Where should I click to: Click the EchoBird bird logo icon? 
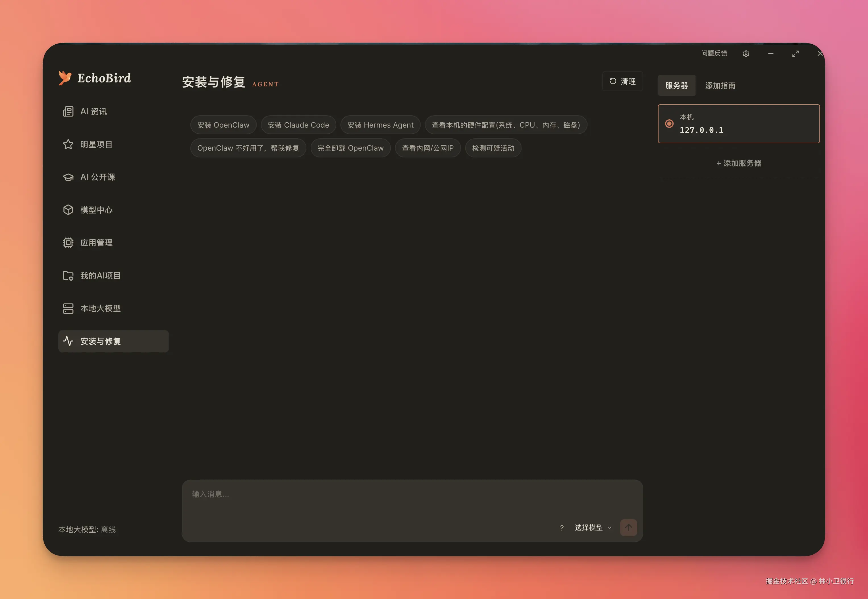(65, 78)
